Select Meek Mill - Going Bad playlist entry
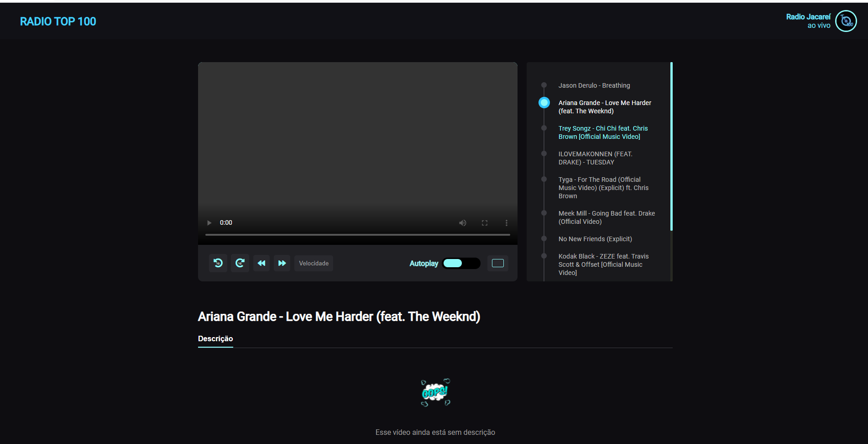This screenshot has height=444, width=868. click(607, 217)
